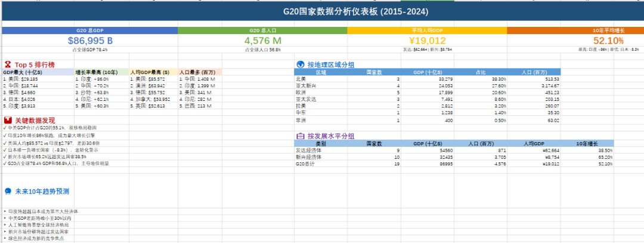Click the large orange 52.10% growth value
The height and width of the screenshot is (243, 644).
pos(608,40)
